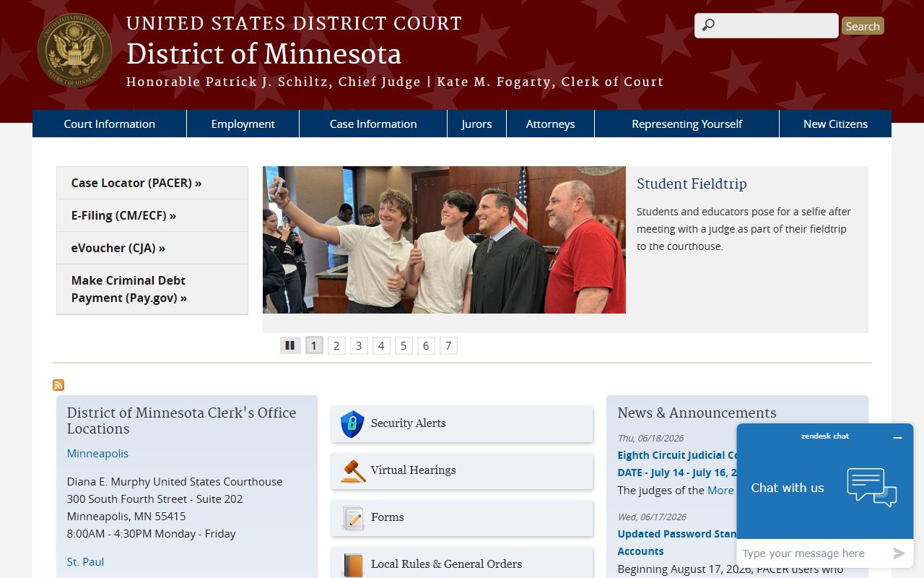Open the Attorneys menu
Viewport: 924px width, 578px height.
550,124
